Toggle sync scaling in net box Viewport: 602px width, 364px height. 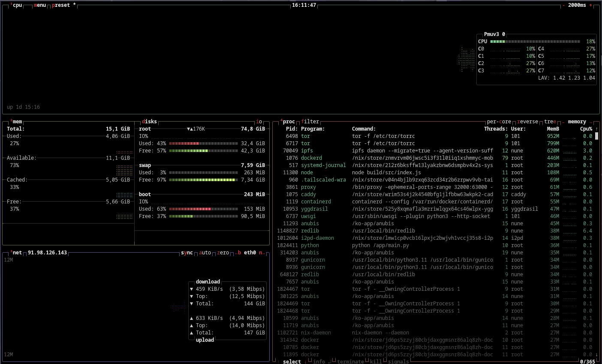(x=187, y=253)
